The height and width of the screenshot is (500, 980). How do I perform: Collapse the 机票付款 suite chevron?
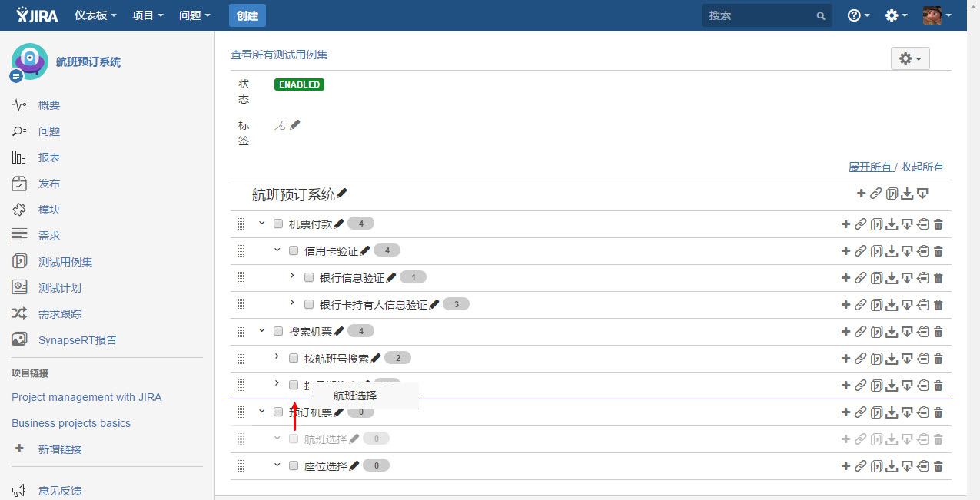261,224
